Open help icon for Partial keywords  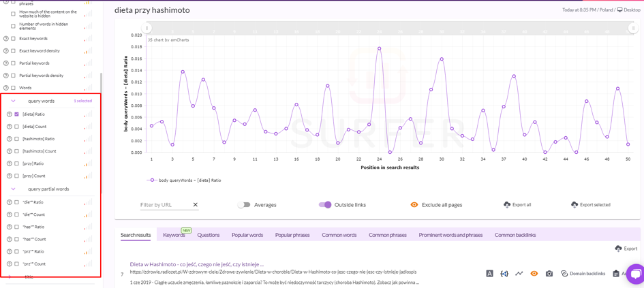click(5, 63)
